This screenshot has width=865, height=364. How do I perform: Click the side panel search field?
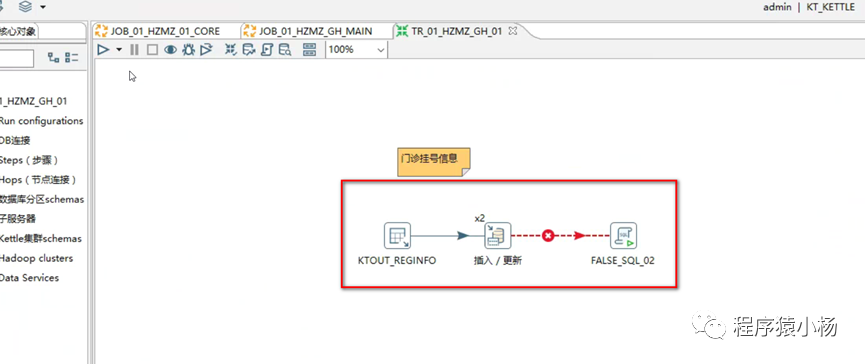[17, 58]
